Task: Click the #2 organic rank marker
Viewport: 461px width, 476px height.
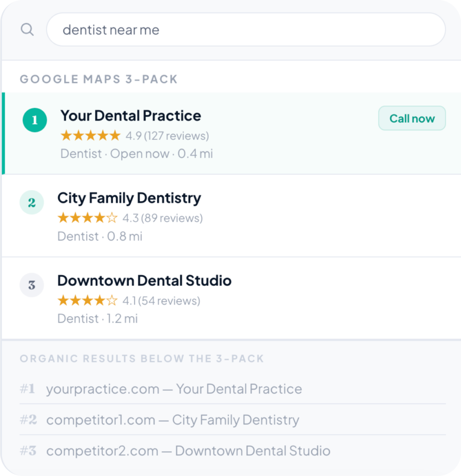Action: tap(28, 420)
